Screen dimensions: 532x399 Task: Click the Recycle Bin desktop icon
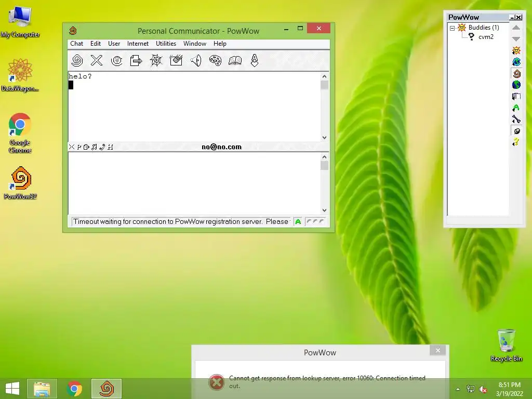(506, 345)
